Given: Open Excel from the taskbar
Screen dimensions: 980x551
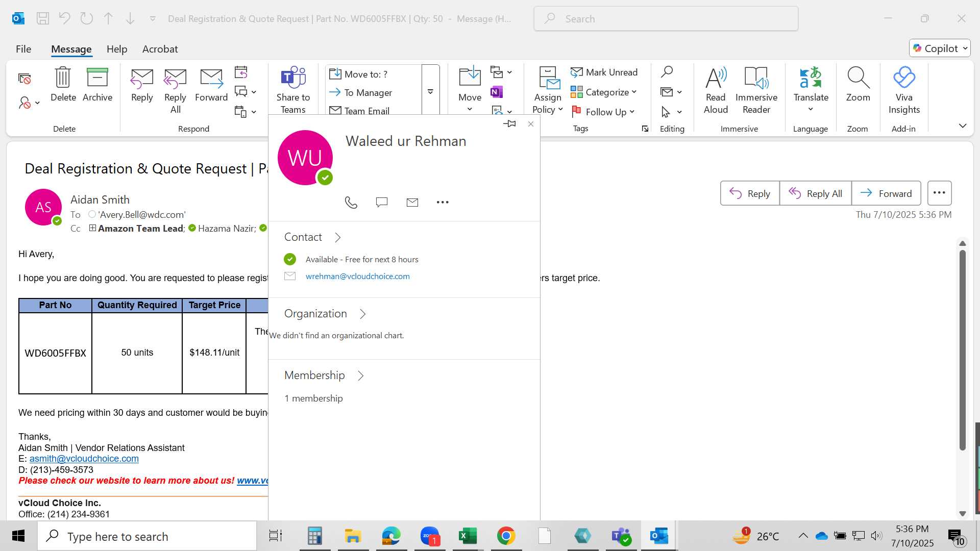Looking at the screenshot, I should 468,536.
